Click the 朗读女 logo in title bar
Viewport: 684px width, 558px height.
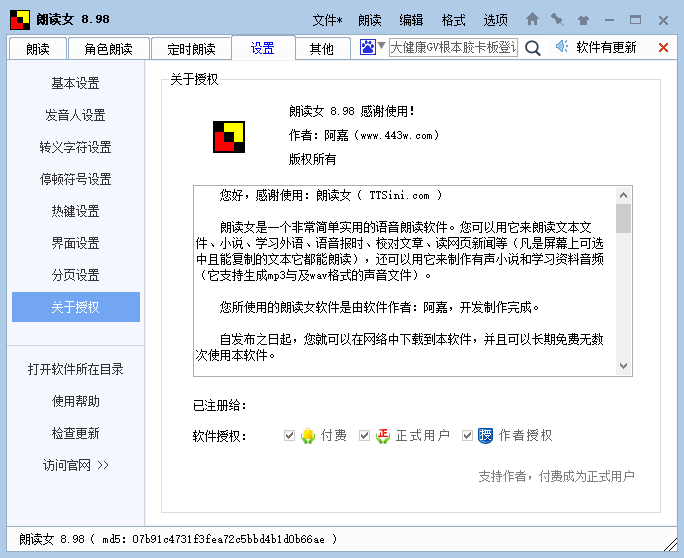click(x=20, y=20)
